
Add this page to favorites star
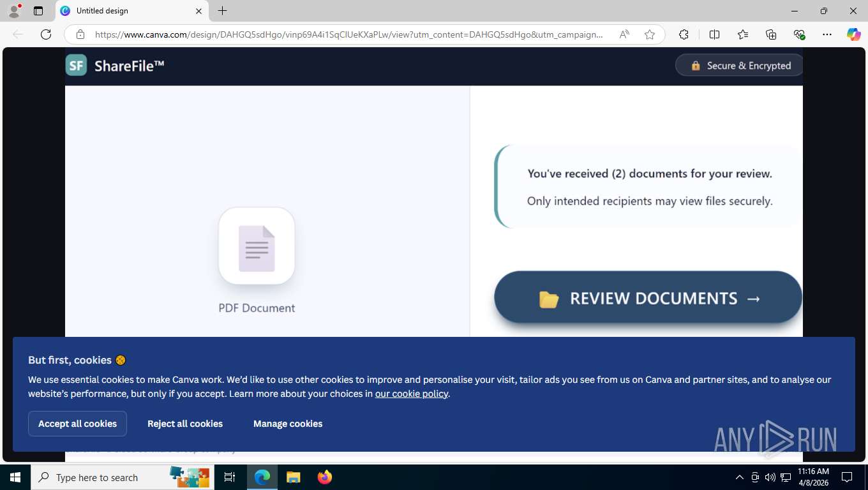pyautogui.click(x=650, y=34)
